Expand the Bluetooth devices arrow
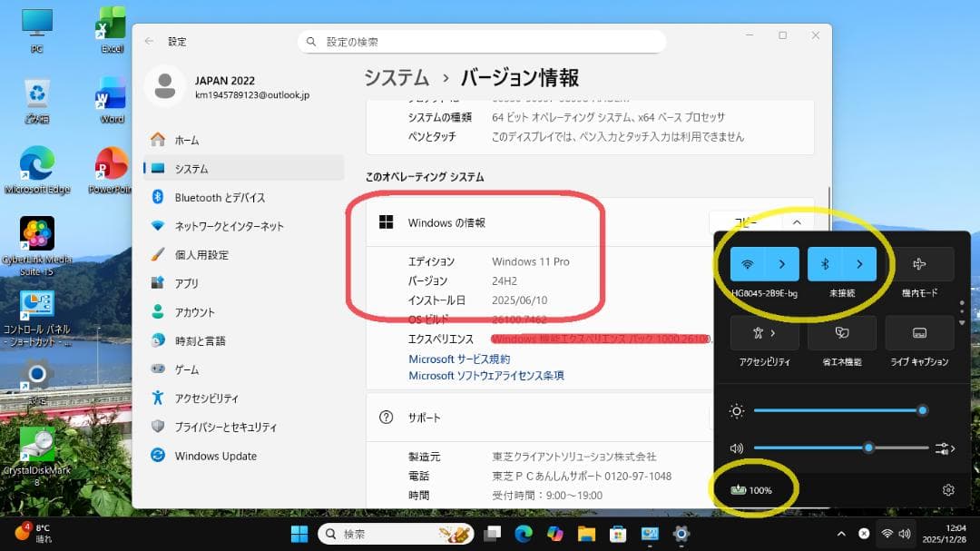 click(x=859, y=263)
